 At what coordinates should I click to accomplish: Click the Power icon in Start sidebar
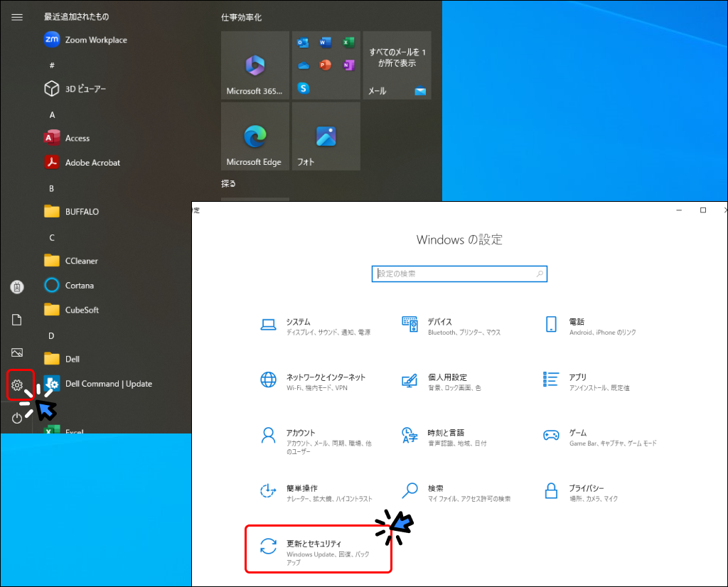(17, 418)
